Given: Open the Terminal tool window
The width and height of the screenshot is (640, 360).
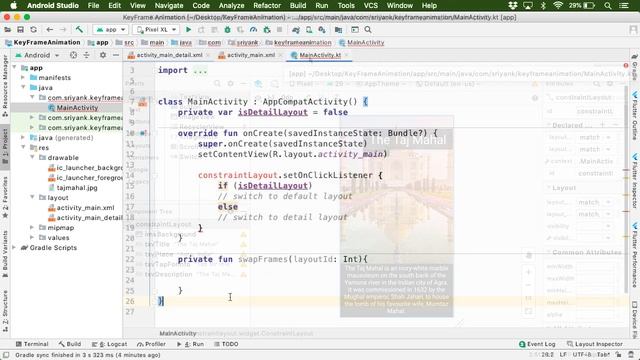Looking at the screenshot, I should pos(32,344).
